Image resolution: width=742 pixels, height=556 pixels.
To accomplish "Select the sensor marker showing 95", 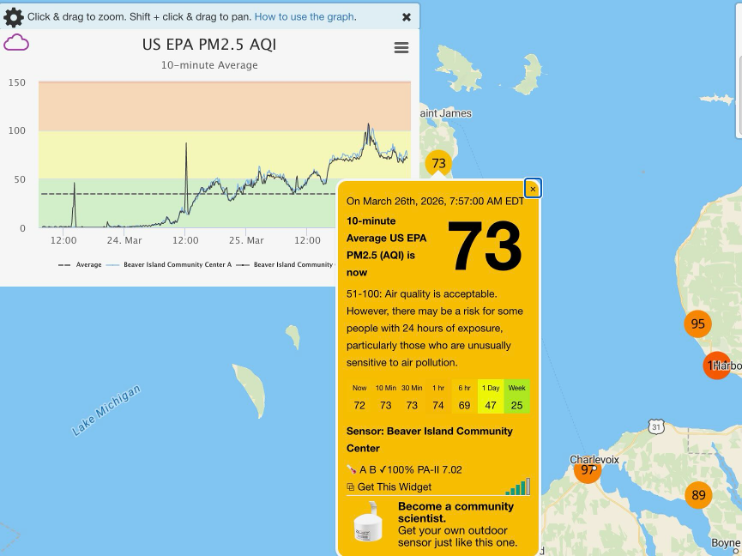I will pos(698,324).
